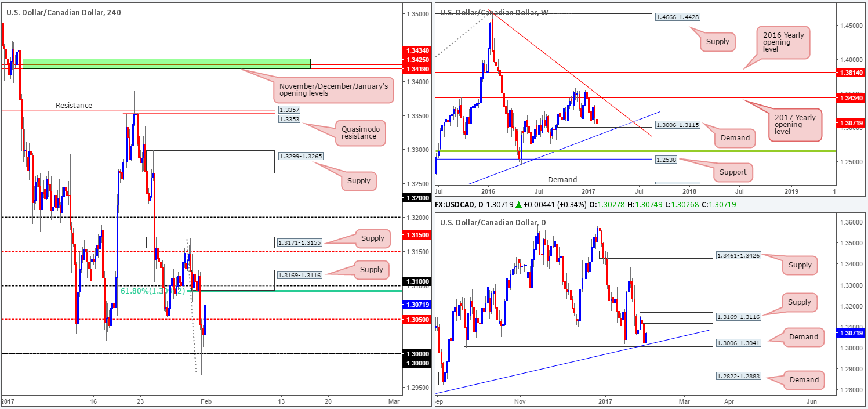
Task: Click the black 1.31000 price tag on 240 chart
Action: coord(416,281)
